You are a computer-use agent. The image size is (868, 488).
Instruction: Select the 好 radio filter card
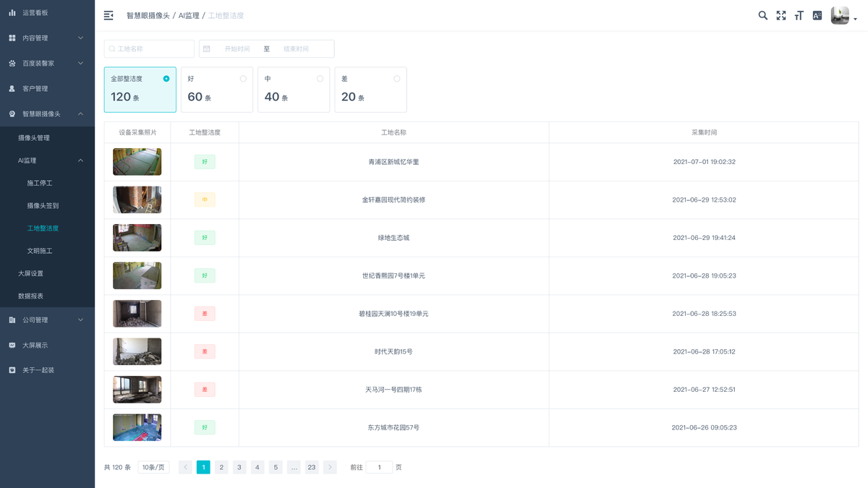tap(217, 90)
